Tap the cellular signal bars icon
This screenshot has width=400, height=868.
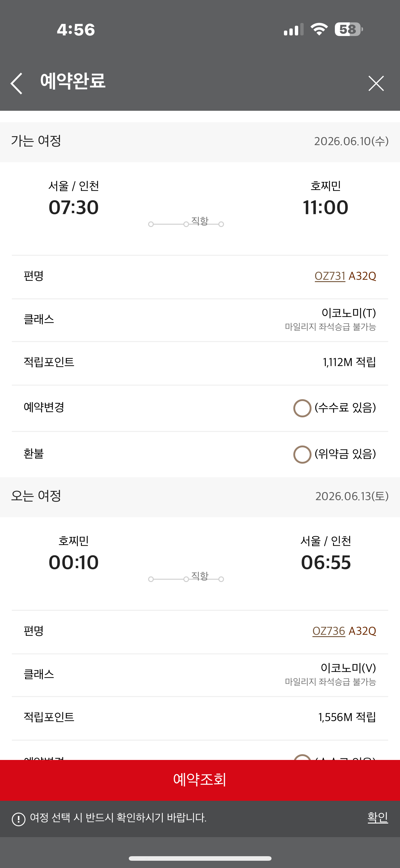click(x=293, y=30)
